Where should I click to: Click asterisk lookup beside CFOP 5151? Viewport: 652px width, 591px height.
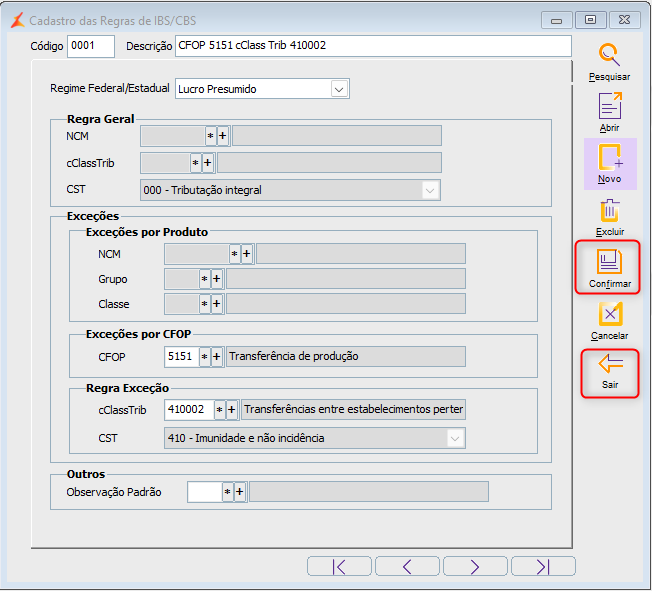click(x=205, y=357)
